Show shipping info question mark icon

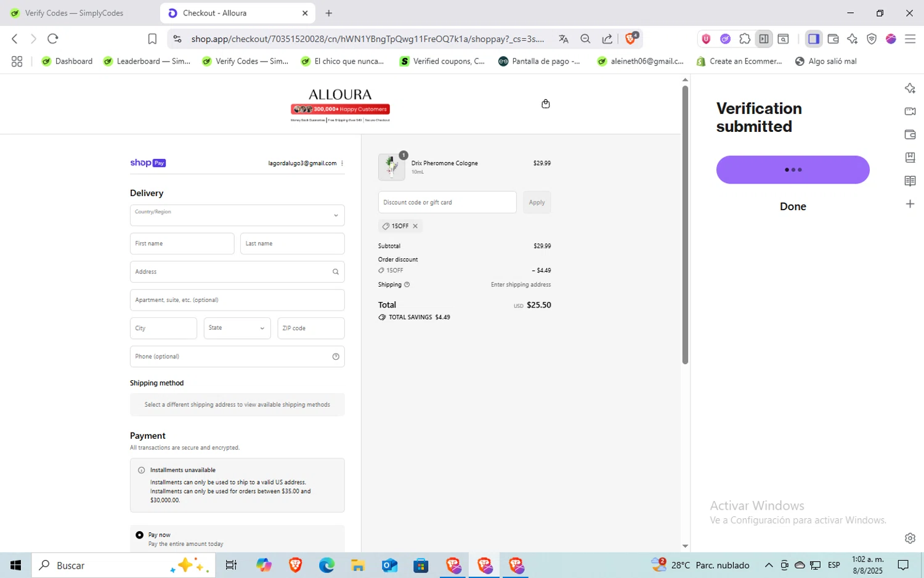[407, 285]
